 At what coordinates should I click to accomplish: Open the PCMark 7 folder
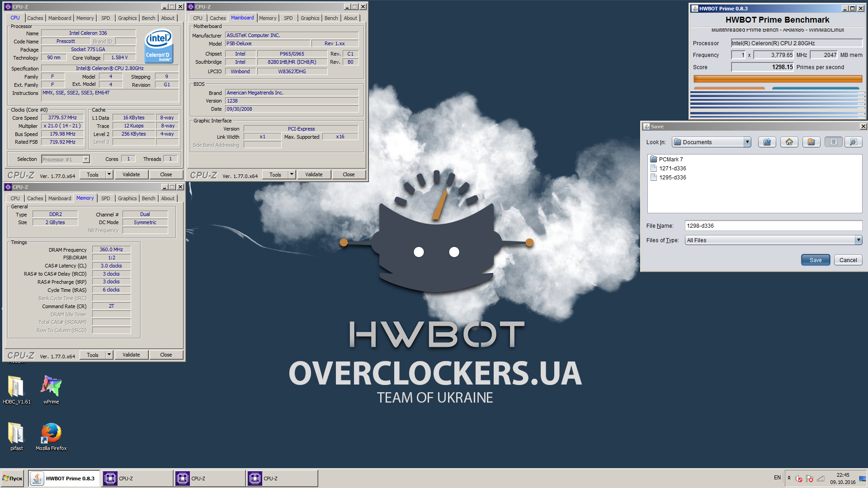(x=666, y=159)
